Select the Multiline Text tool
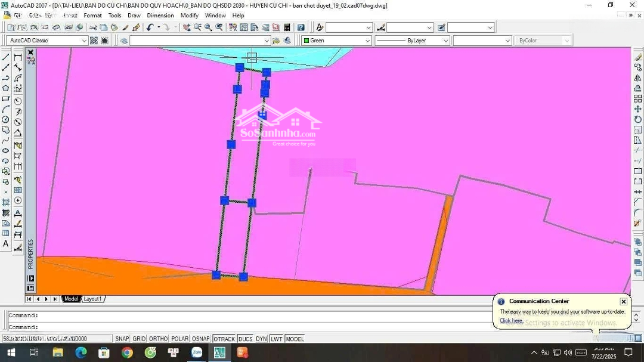This screenshot has width=644, height=362. point(6,244)
